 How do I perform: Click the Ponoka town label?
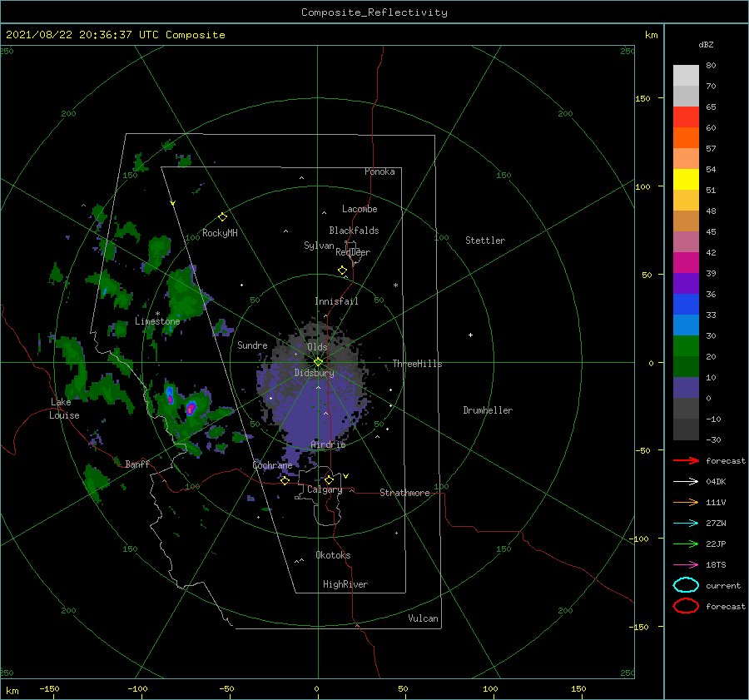coord(379,172)
